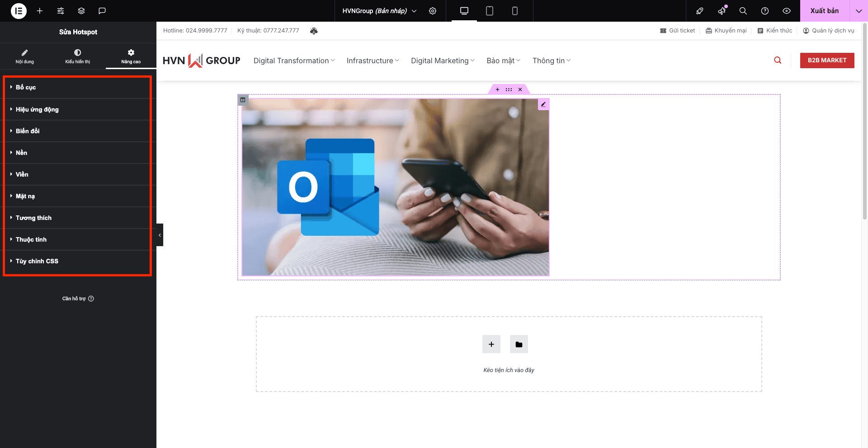Viewport: 868px width, 448px height.
Task: Click the help question mark icon
Action: [x=765, y=11]
